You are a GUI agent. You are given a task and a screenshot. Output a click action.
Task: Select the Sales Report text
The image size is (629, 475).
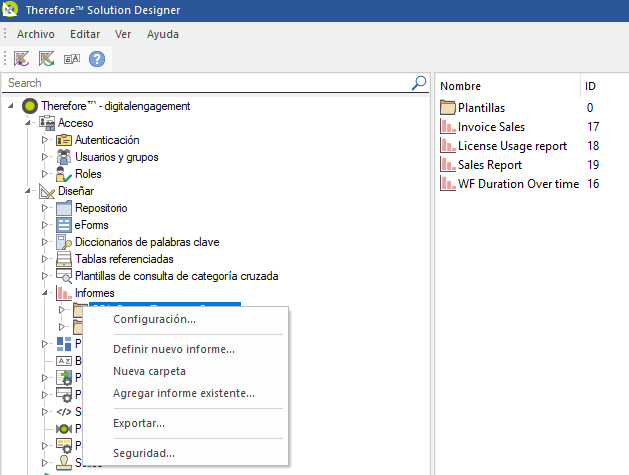click(x=489, y=165)
